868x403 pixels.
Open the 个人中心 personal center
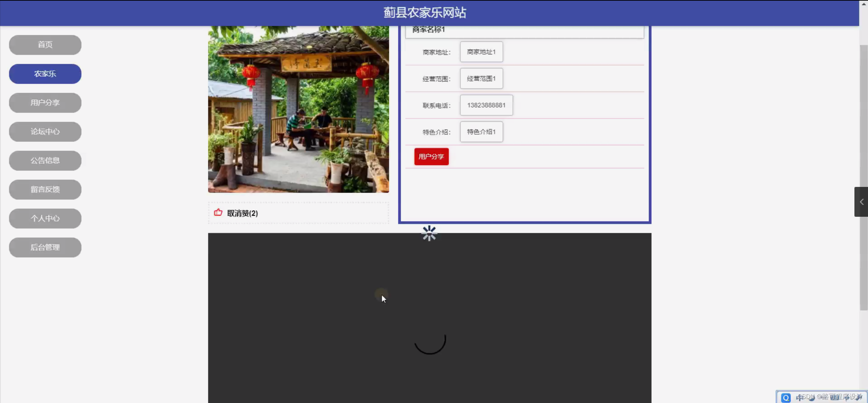tap(45, 218)
